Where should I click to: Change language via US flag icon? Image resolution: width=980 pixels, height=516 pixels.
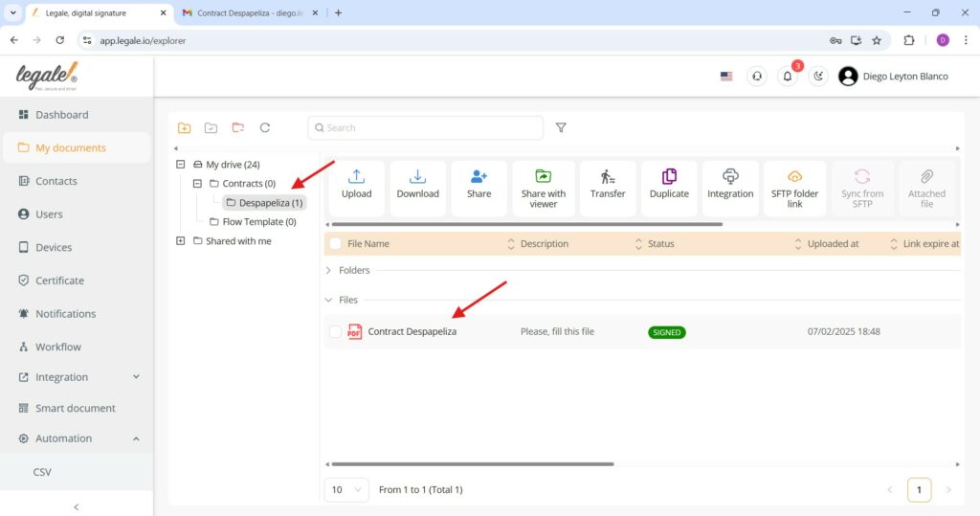pos(726,77)
